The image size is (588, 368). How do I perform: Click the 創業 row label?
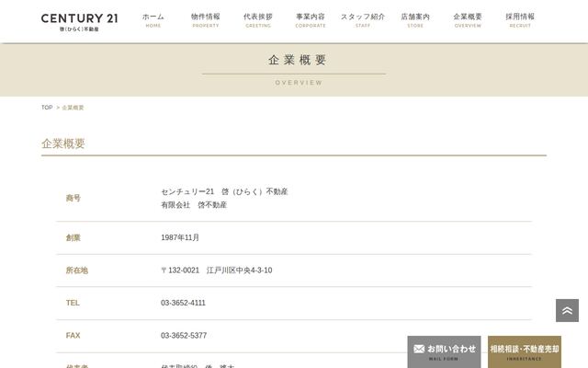(x=73, y=237)
